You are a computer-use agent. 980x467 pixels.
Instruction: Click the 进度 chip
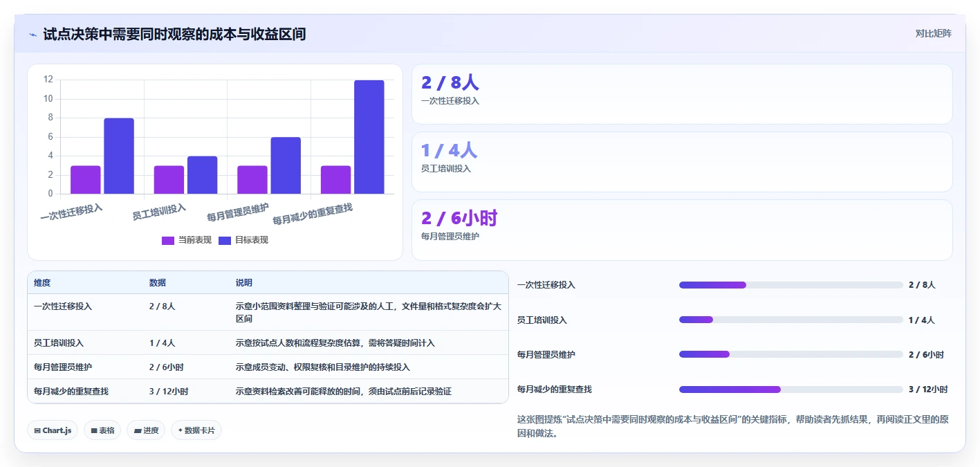146,430
